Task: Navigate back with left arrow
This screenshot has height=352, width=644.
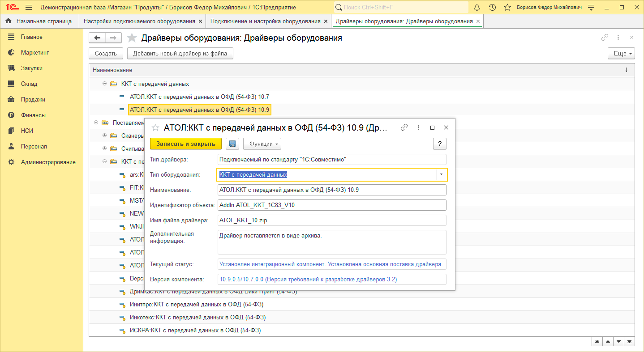Action: (x=97, y=38)
